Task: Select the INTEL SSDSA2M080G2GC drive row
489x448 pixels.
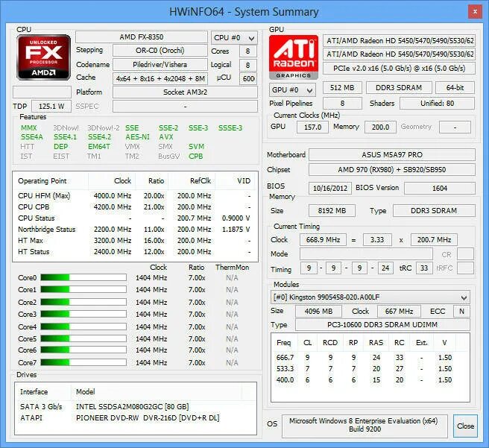Action: coord(136,407)
